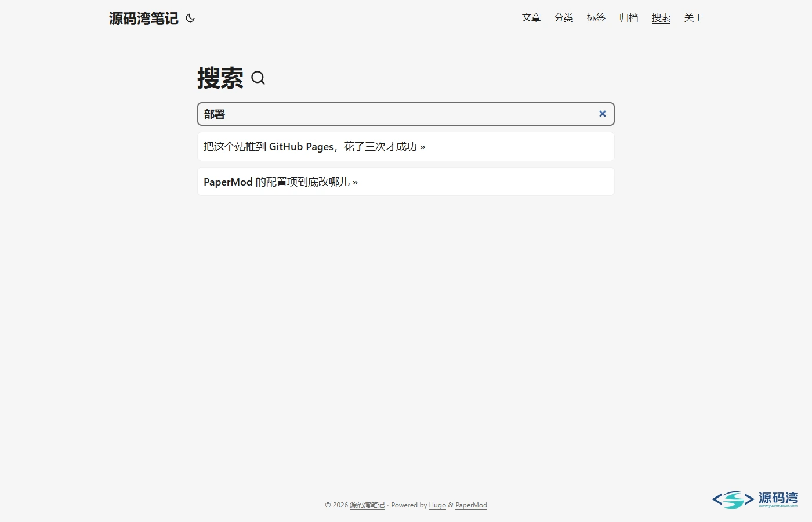
Task: Go to 源码湾笔记 home from site title
Action: click(x=144, y=19)
